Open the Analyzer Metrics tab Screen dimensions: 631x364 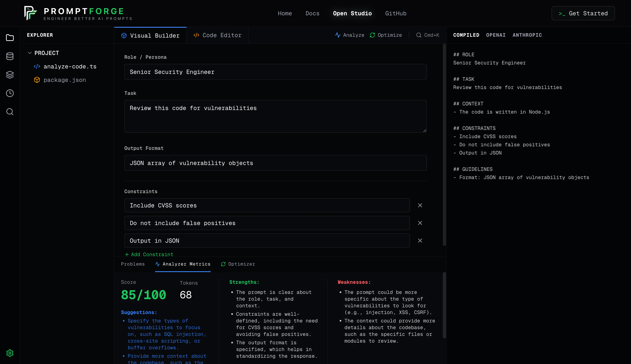pos(183,264)
